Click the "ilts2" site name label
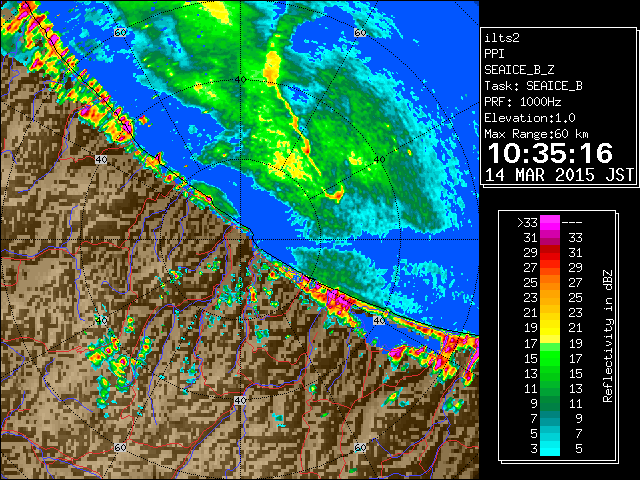The height and width of the screenshot is (480, 640). 502,38
